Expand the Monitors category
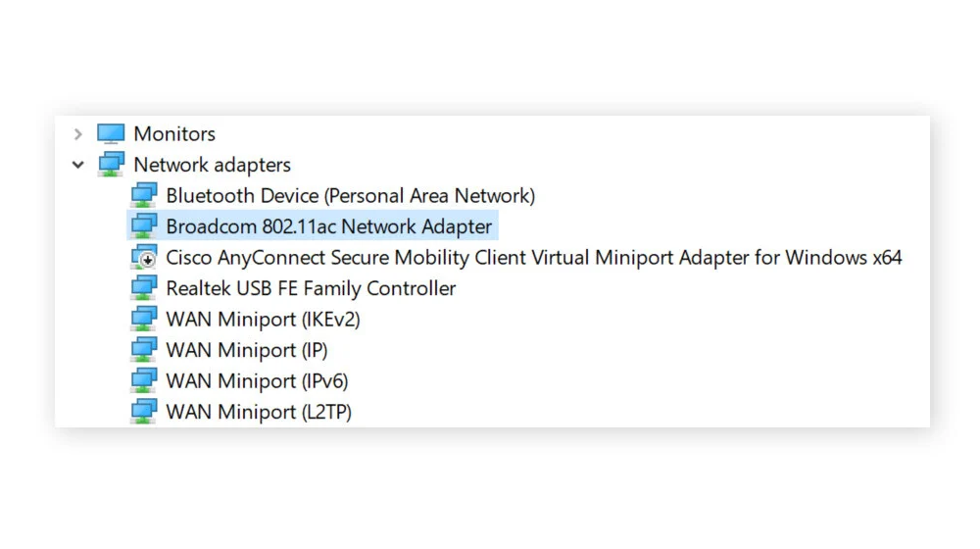 (x=78, y=133)
